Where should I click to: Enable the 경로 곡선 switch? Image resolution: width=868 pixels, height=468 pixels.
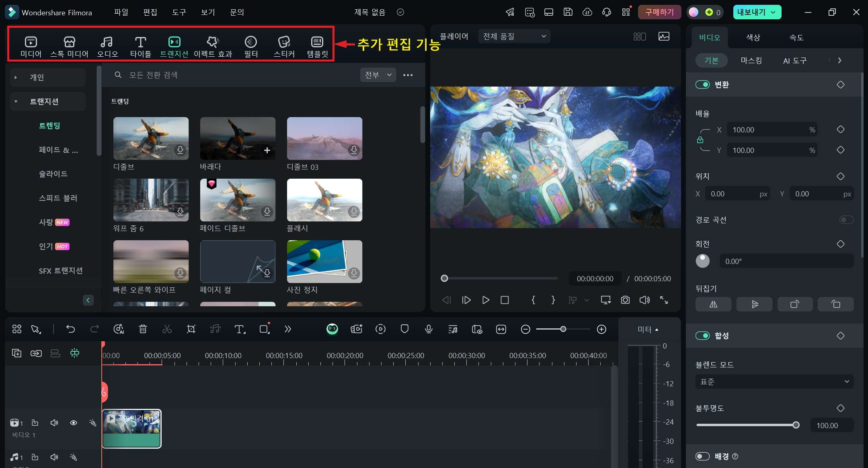[x=846, y=220]
